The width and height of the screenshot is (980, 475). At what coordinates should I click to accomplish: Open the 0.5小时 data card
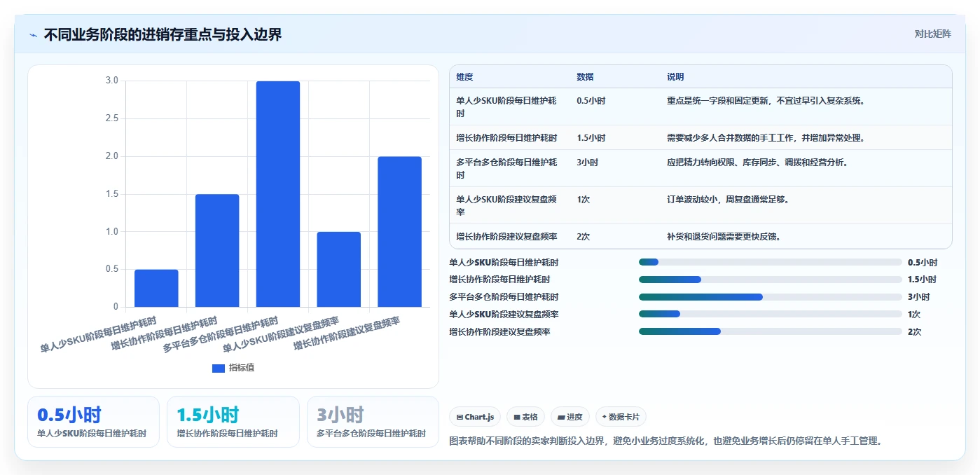tap(93, 422)
